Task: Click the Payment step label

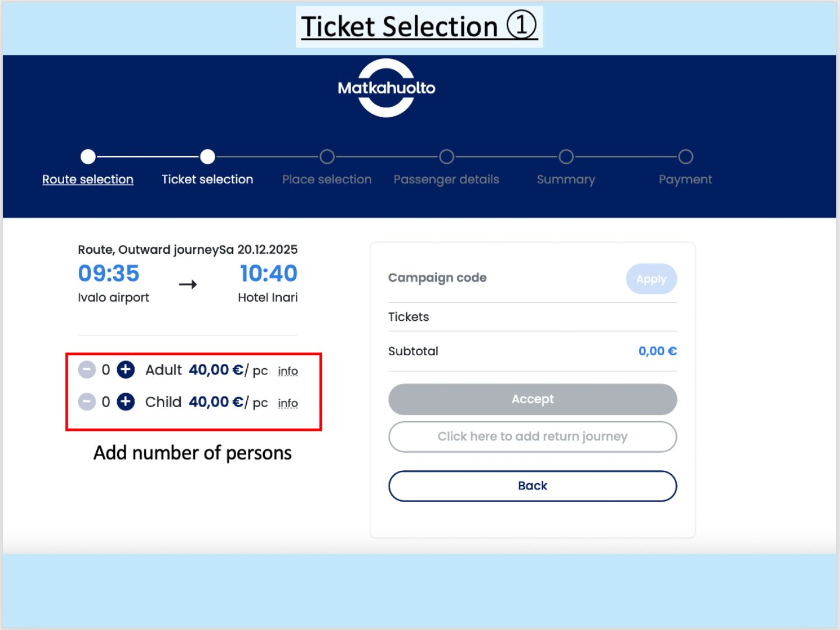Action: [x=685, y=180]
